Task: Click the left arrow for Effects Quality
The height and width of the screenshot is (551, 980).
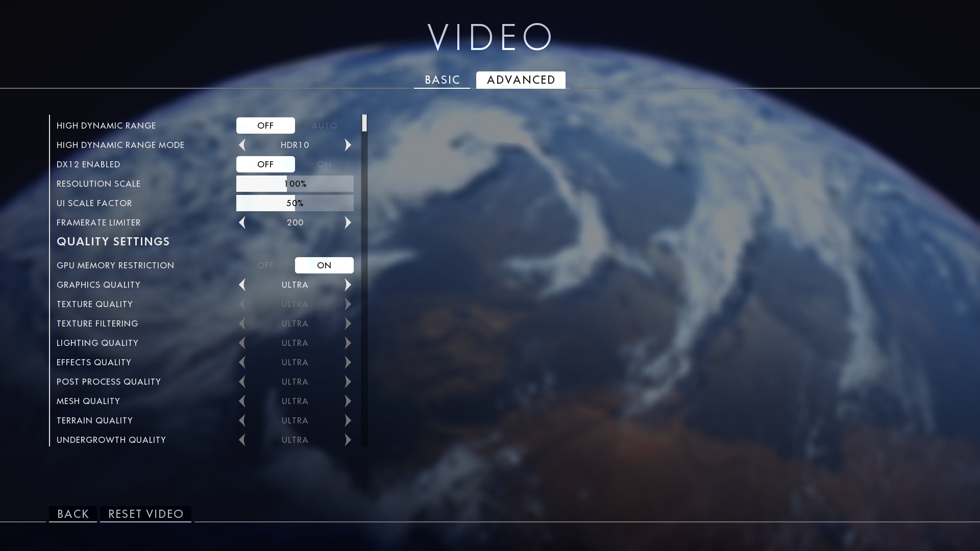Action: [241, 362]
